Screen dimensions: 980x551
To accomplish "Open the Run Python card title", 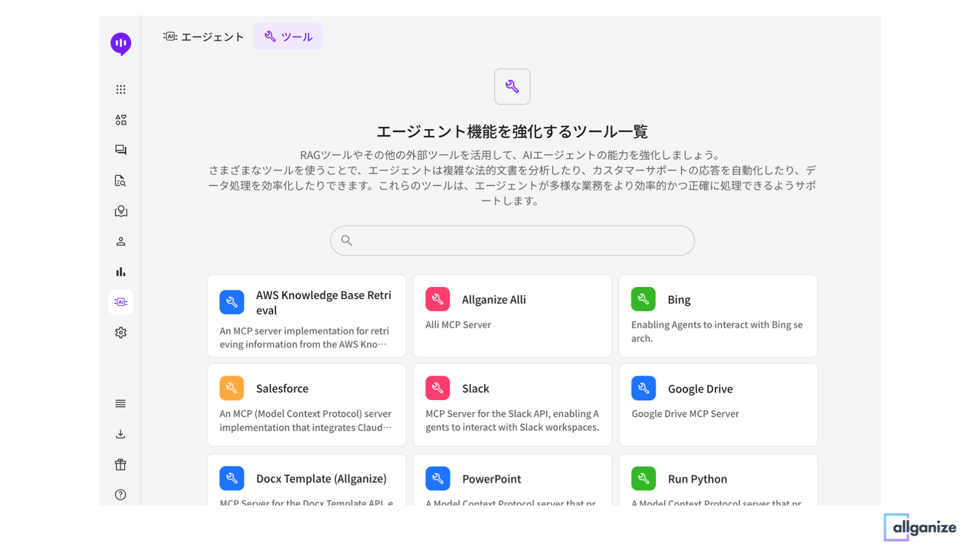I will point(698,478).
